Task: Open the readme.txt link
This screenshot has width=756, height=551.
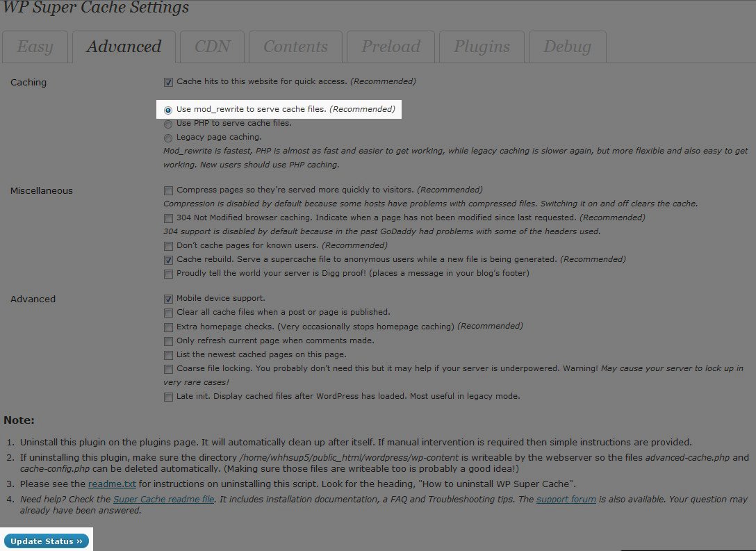Action: (x=112, y=484)
